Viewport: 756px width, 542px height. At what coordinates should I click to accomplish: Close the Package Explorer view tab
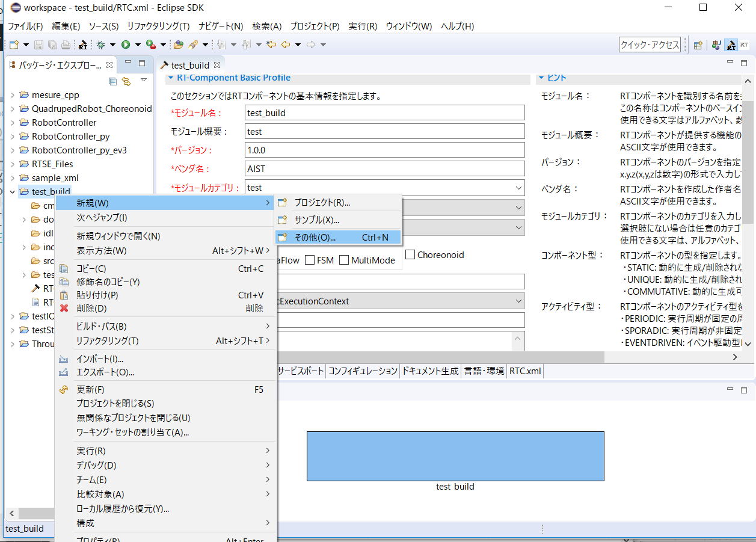point(109,65)
